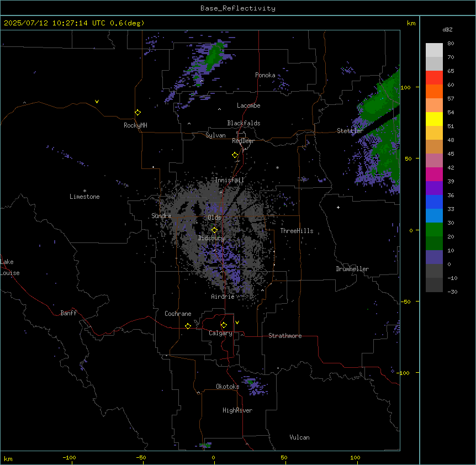
Task: Click the Base_Reflectivity title
Action: (x=238, y=8)
